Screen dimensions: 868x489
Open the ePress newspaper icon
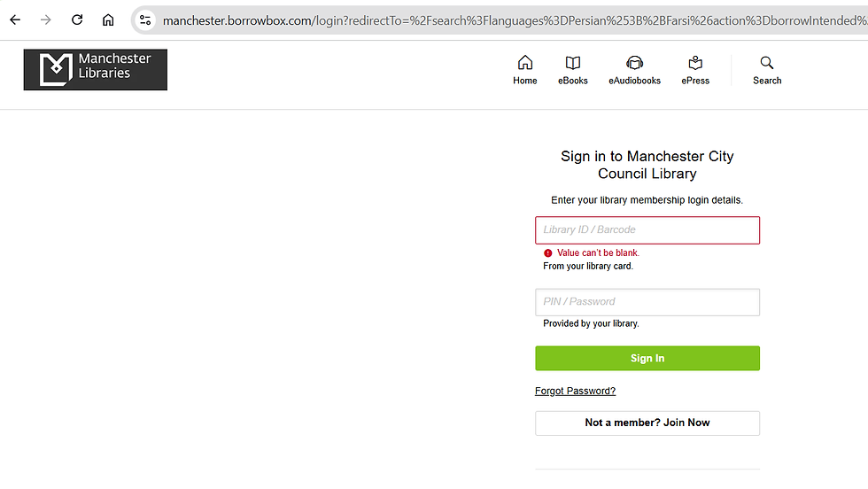coord(695,63)
